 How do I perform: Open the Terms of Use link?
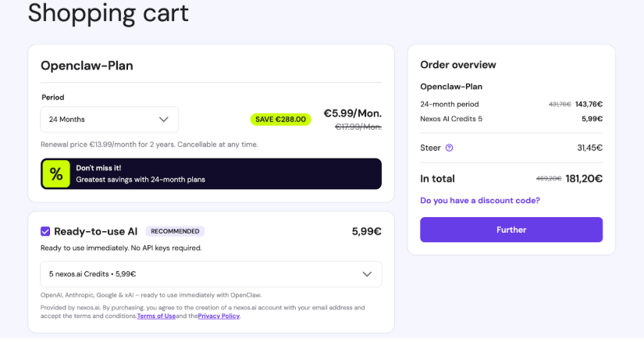pos(156,316)
